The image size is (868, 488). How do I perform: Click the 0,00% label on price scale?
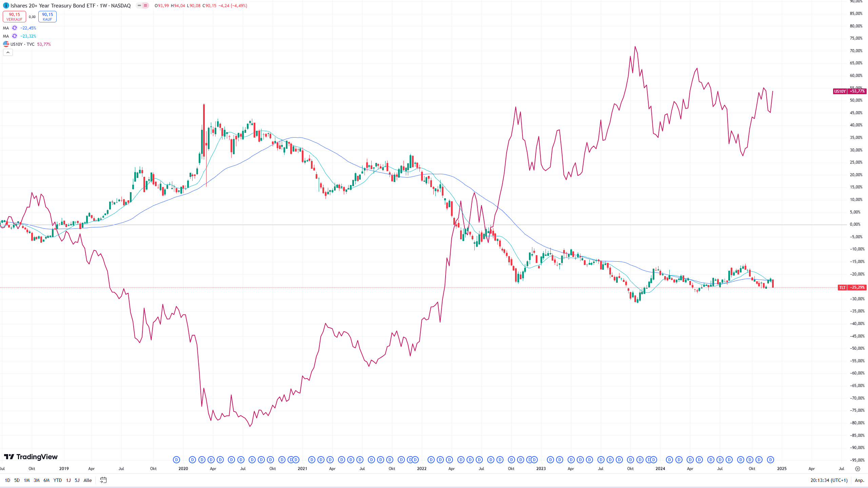[x=855, y=224]
